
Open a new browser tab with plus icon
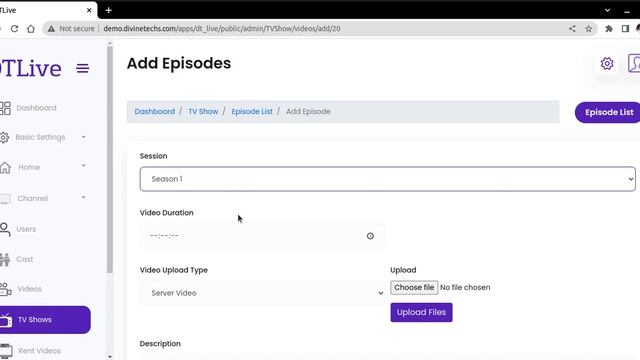[108, 10]
